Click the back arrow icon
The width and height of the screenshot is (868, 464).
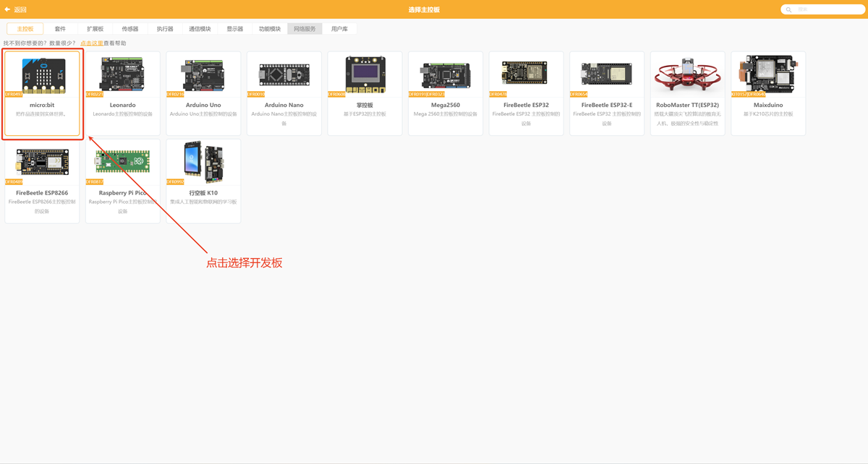(7, 9)
